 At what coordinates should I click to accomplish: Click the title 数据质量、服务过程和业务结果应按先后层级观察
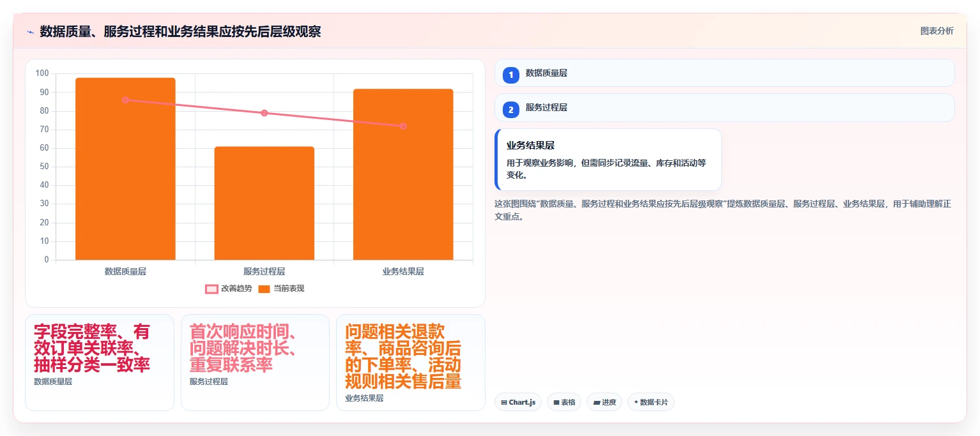click(x=180, y=32)
